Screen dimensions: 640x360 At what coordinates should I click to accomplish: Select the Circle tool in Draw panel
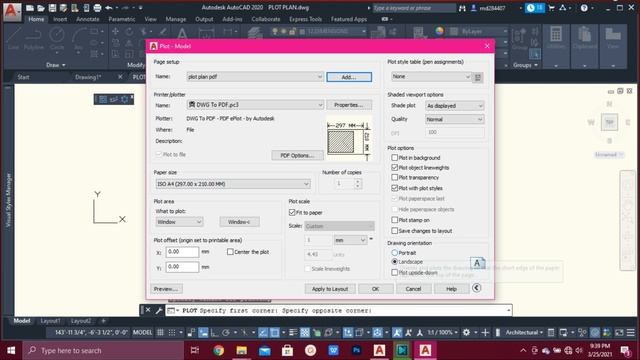click(x=57, y=39)
